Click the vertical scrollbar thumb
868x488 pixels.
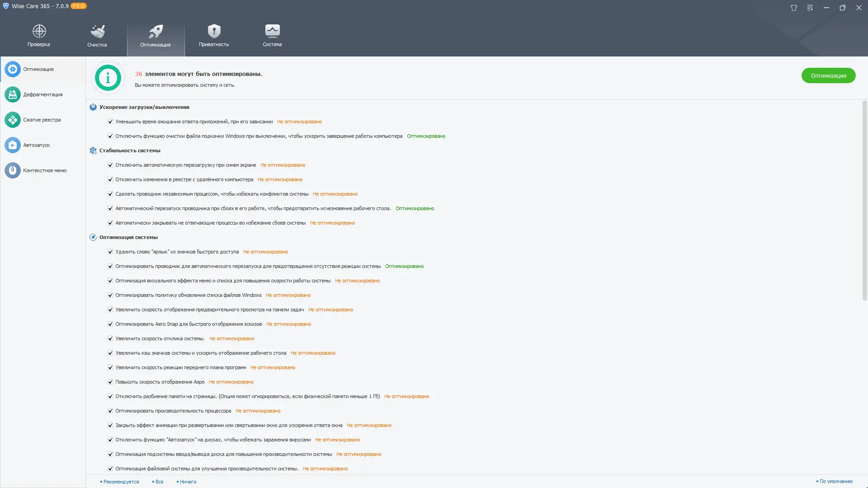[864, 201]
